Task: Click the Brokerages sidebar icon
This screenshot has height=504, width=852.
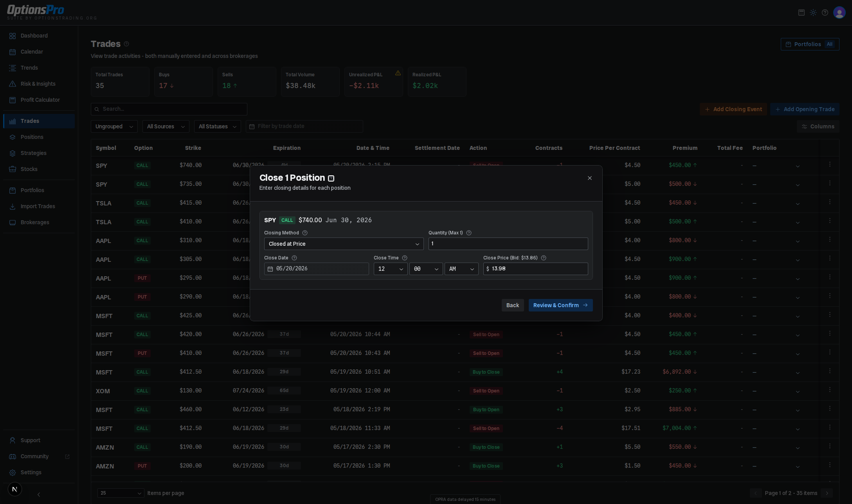Action: (13, 222)
